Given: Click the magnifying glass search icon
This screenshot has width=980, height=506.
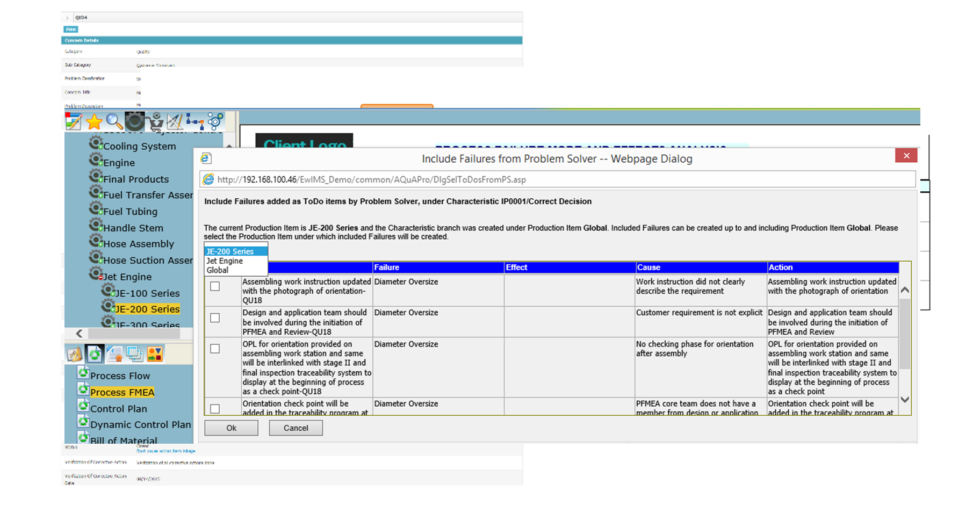Looking at the screenshot, I should tap(114, 122).
